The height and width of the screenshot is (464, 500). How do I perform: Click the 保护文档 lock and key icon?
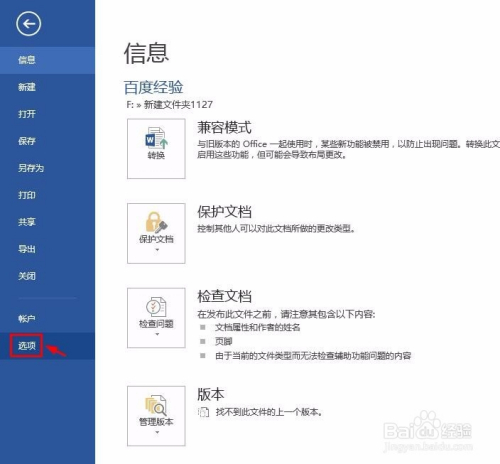[156, 222]
